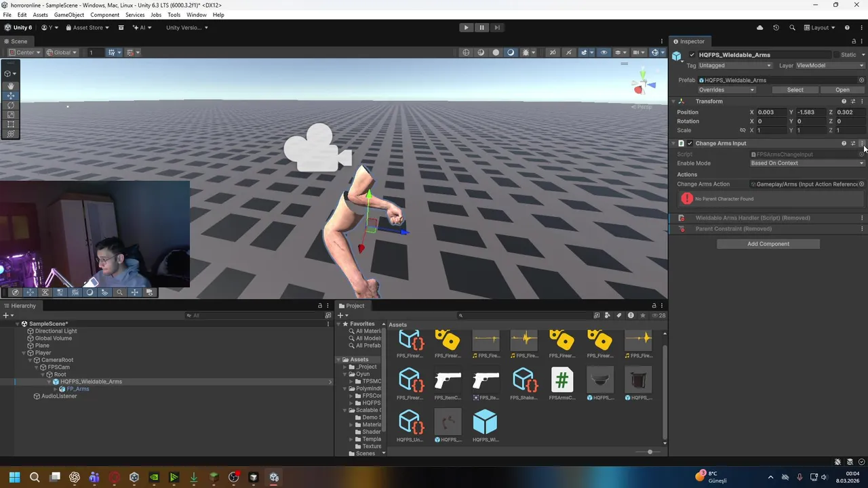Click the Add Component button

click(x=768, y=244)
